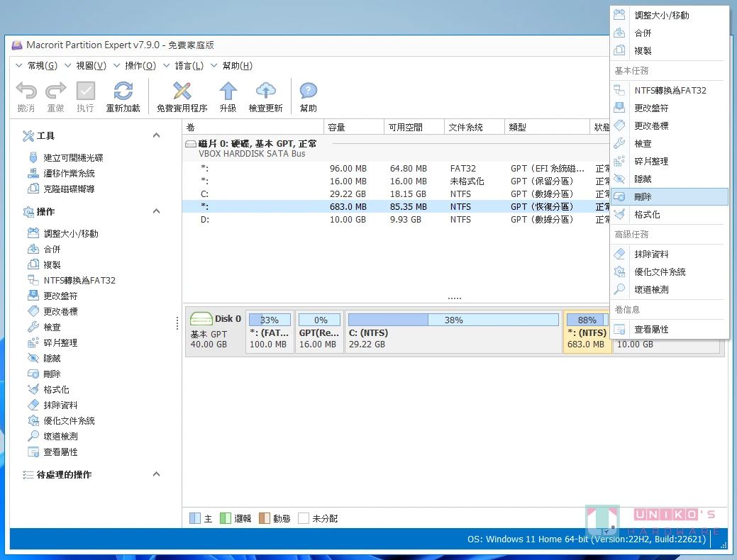The width and height of the screenshot is (737, 560).
Task: Choose 壞道檢測 in the sidebar operations
Action: tap(52, 437)
